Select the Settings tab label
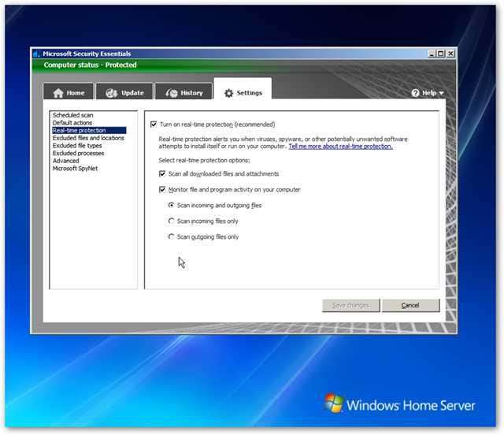Viewport: 504px width, 435px height. (249, 93)
